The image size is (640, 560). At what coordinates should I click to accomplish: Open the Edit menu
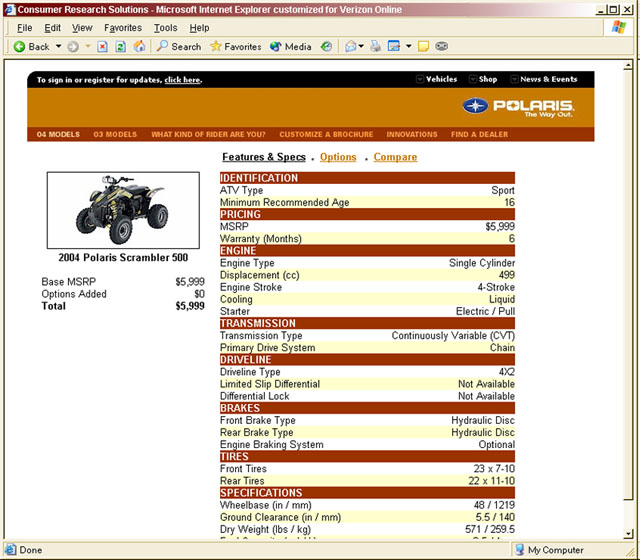(x=52, y=28)
